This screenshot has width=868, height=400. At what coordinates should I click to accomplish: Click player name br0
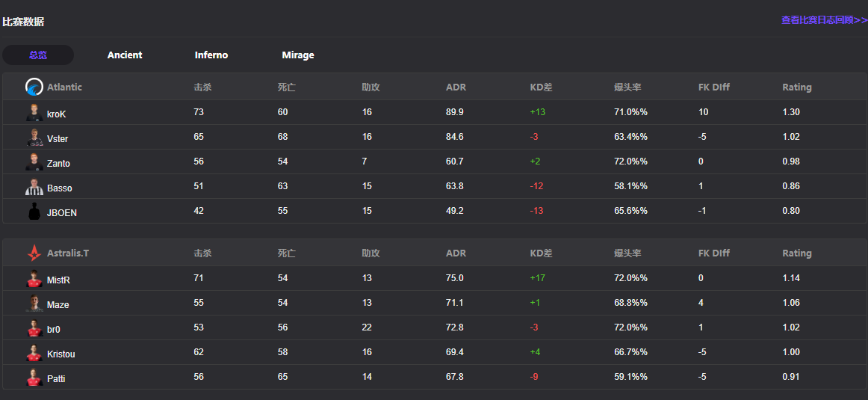tap(54, 330)
